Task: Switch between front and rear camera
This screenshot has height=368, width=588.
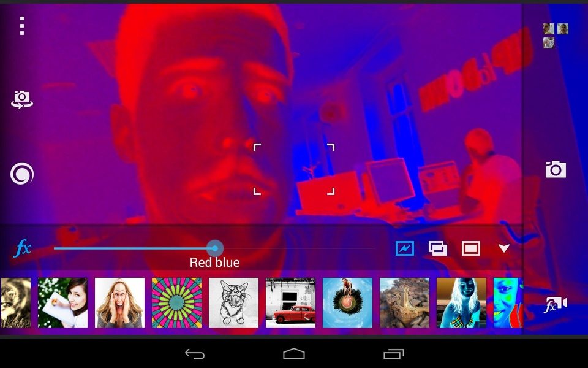Action: (x=22, y=99)
